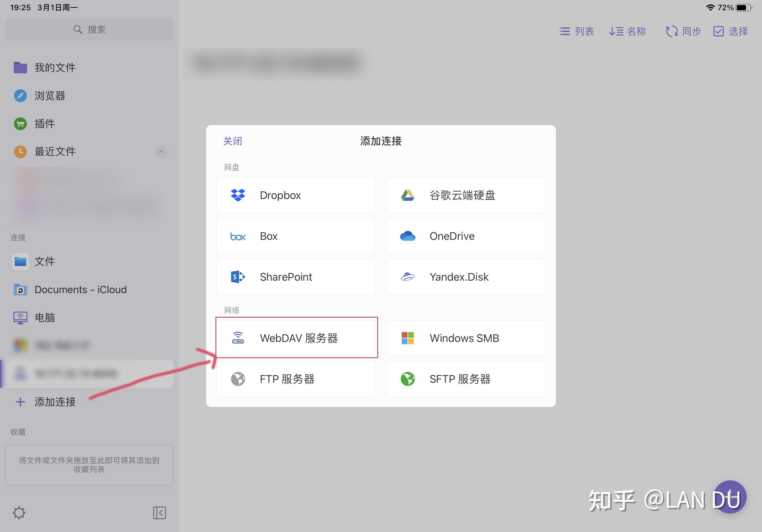Change sort order via 名称
The width and height of the screenshot is (762, 532).
(627, 32)
